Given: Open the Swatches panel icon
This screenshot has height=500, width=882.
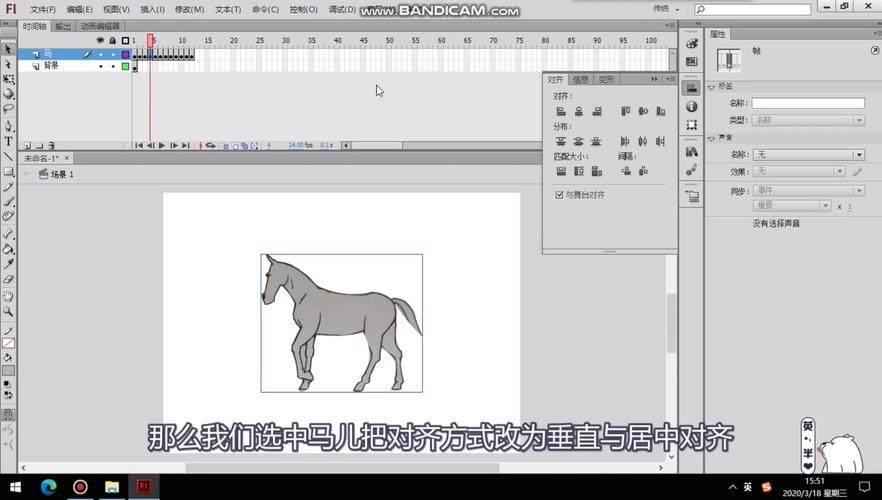Looking at the screenshot, I should 692,62.
